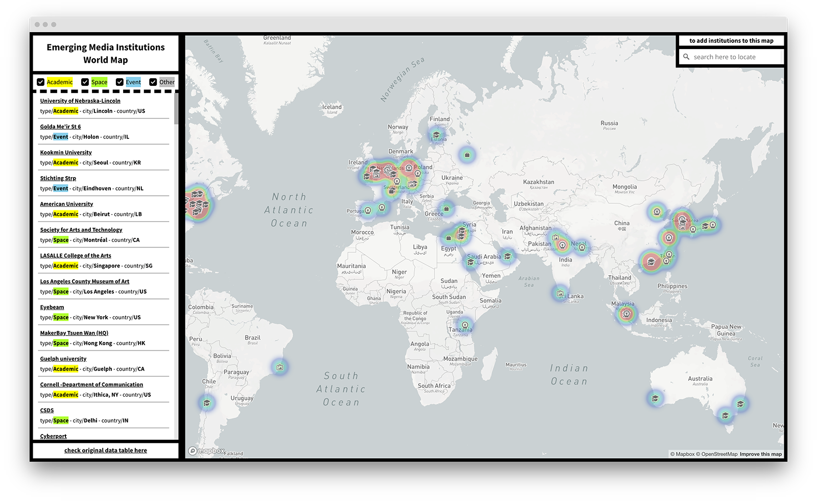The height and width of the screenshot is (504, 817).
Task: Click the gallery marker in Brazil
Action: pos(280,367)
